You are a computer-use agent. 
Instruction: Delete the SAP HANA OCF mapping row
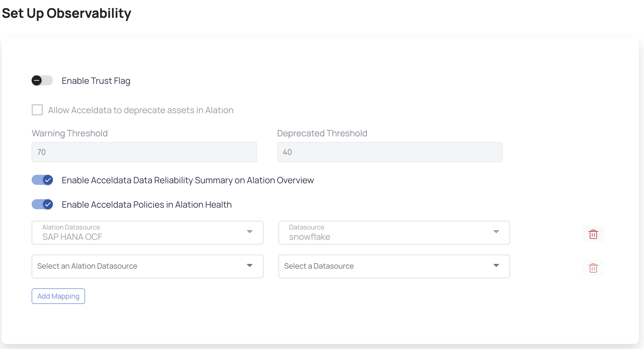click(x=593, y=234)
